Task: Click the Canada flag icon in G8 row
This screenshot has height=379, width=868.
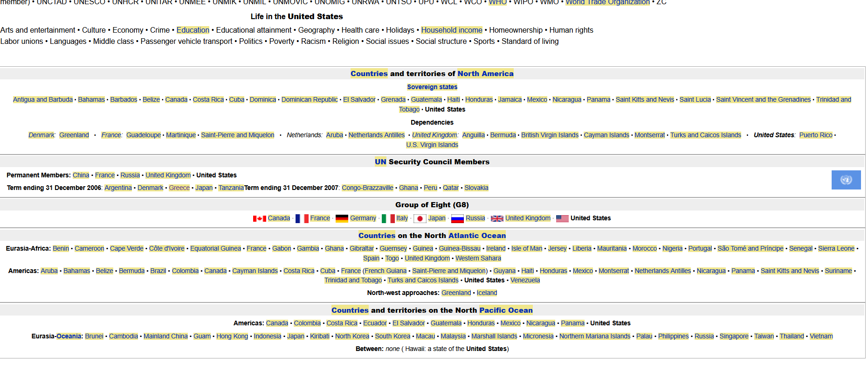Action: point(259,218)
